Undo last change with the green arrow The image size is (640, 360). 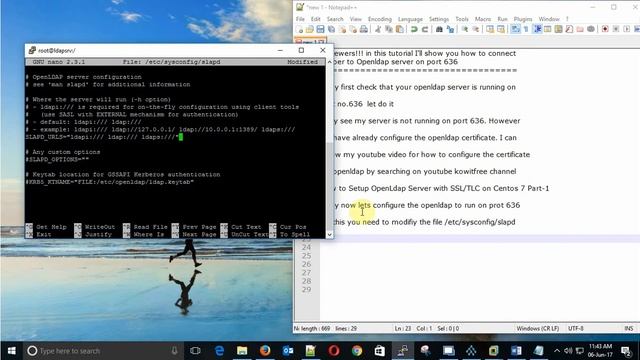[x=414, y=29]
